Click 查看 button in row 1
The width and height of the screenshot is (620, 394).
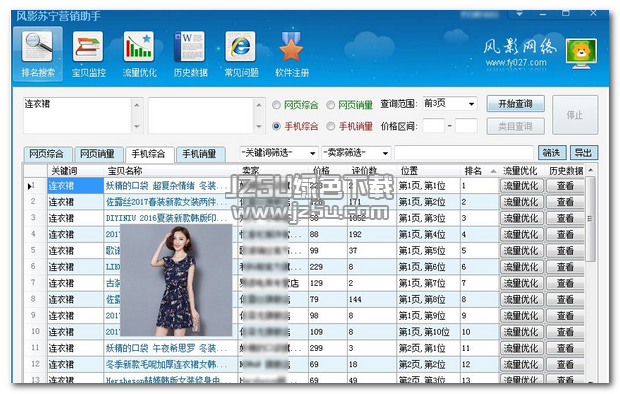[x=565, y=186]
